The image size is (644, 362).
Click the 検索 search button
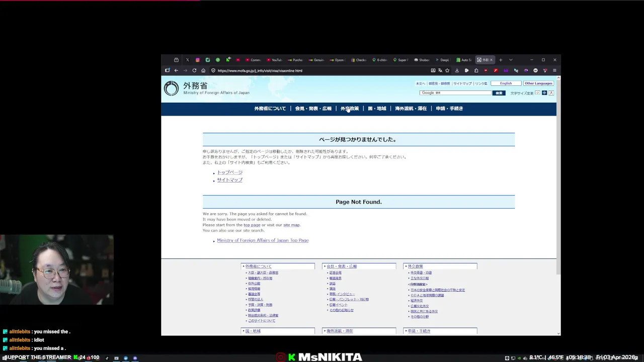click(x=499, y=93)
